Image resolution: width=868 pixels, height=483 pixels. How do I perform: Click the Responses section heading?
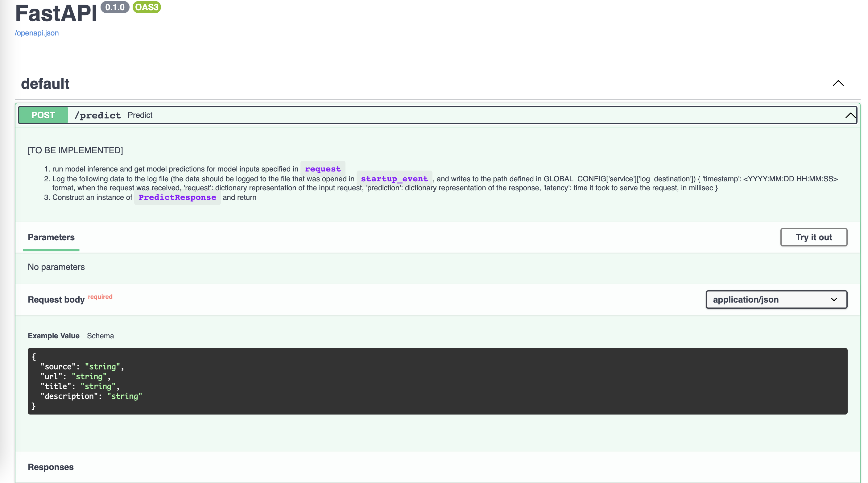click(x=51, y=467)
